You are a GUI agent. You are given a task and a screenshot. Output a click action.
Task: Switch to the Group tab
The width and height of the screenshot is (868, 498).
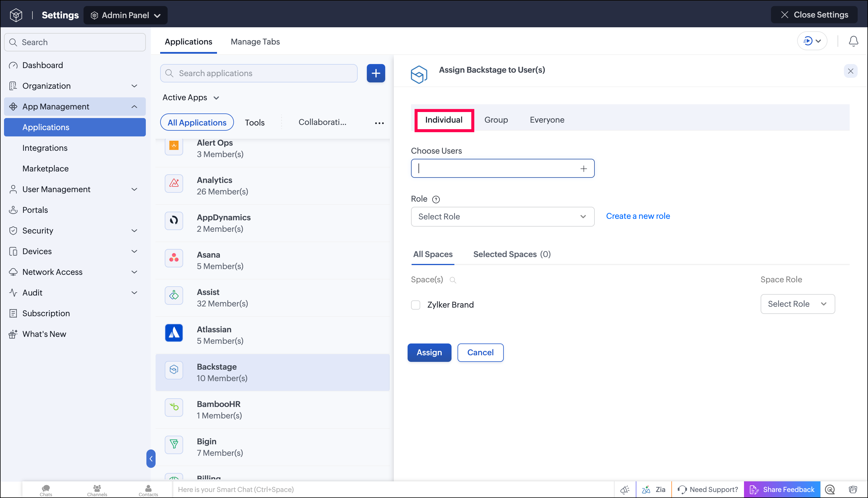point(496,120)
